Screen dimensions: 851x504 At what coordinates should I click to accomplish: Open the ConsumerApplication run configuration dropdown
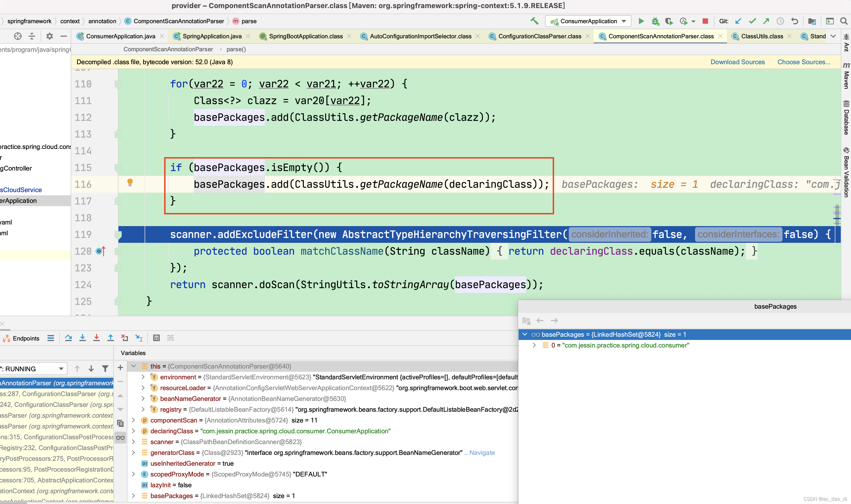click(588, 21)
